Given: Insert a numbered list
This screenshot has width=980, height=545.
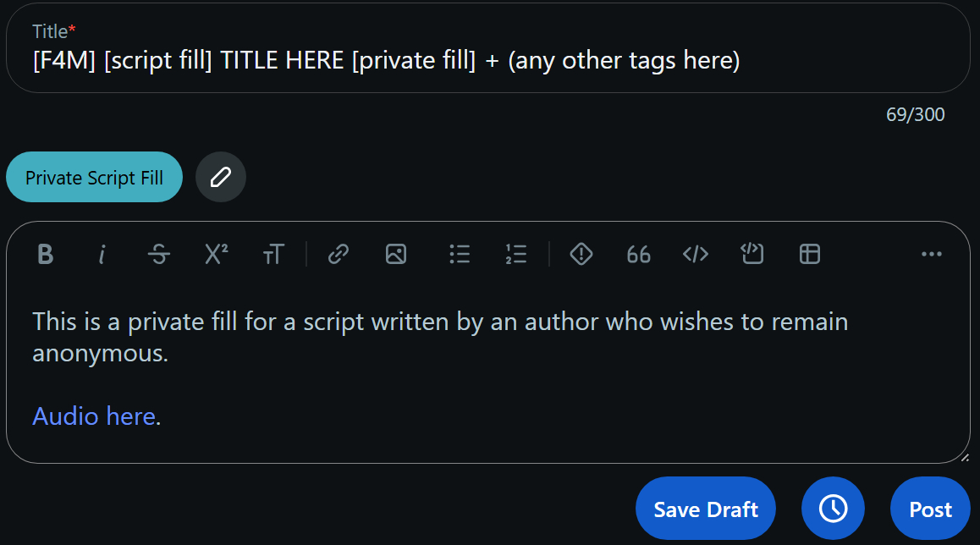Looking at the screenshot, I should click(x=516, y=254).
